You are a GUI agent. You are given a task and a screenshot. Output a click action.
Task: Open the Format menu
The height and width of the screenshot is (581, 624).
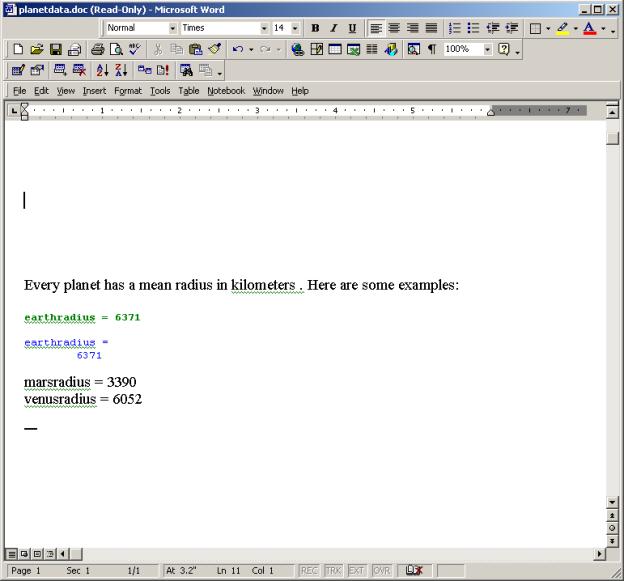point(127,91)
